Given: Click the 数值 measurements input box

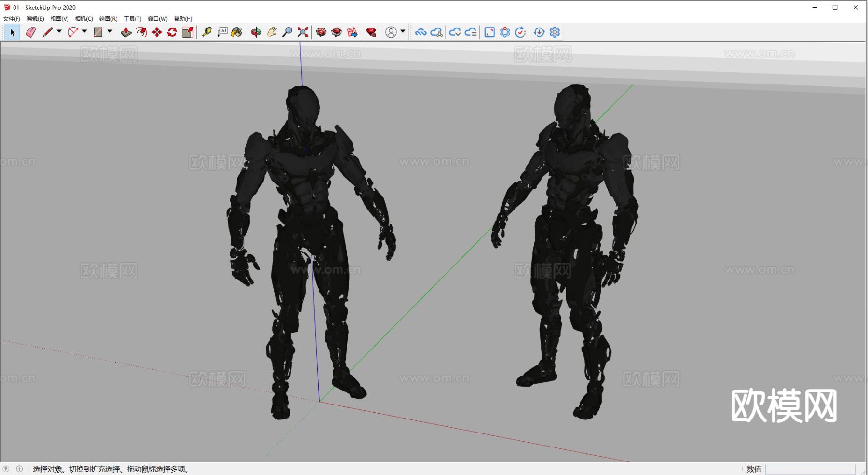Looking at the screenshot, I should [x=810, y=469].
